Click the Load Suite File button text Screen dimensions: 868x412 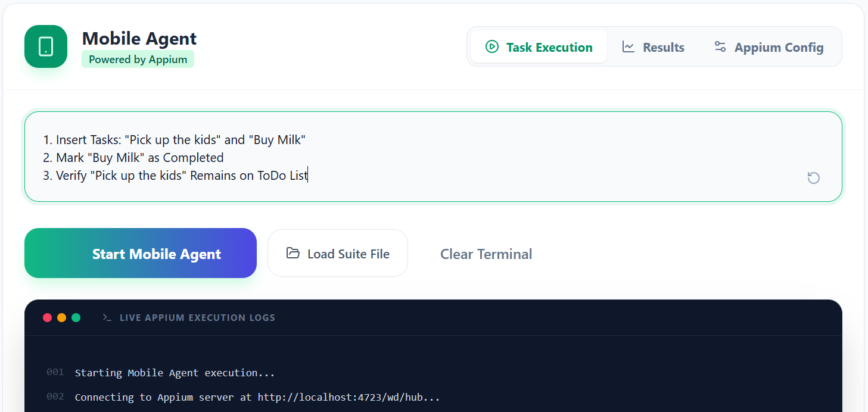pyautogui.click(x=348, y=254)
